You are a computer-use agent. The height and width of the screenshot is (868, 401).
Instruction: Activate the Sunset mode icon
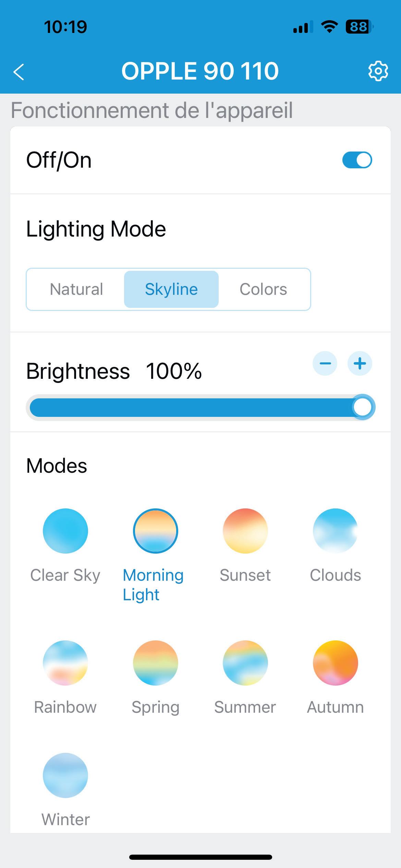(245, 531)
